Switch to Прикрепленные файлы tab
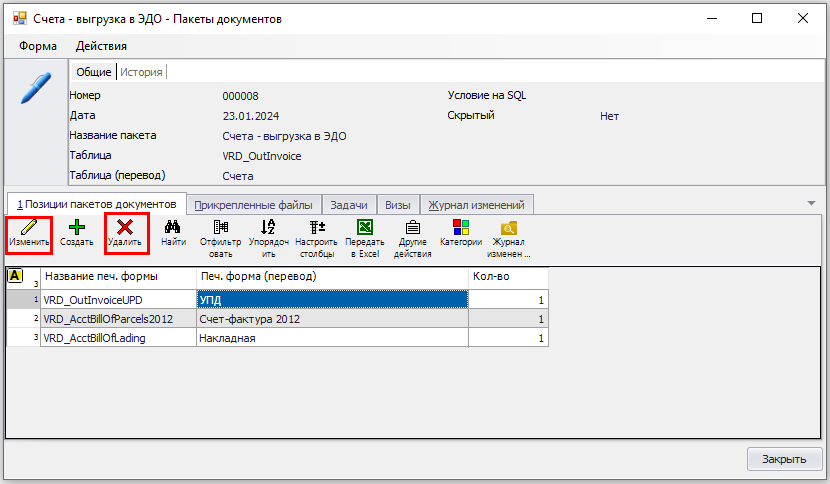 click(x=253, y=205)
